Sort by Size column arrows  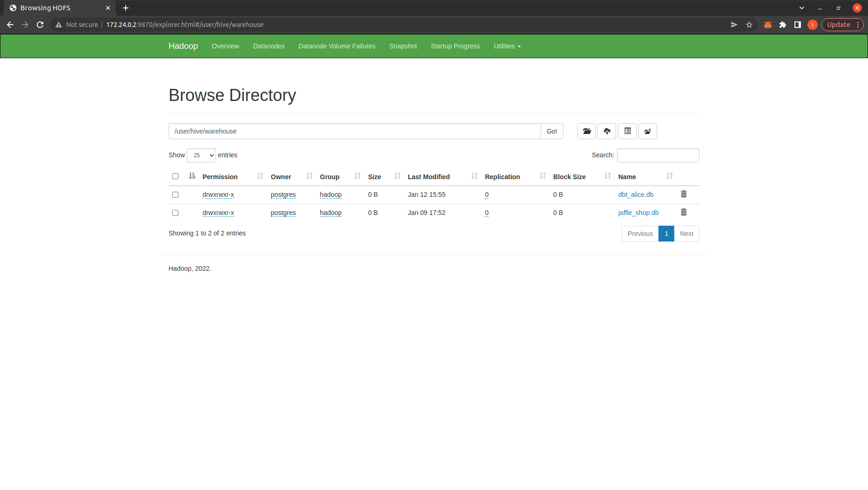(x=397, y=176)
